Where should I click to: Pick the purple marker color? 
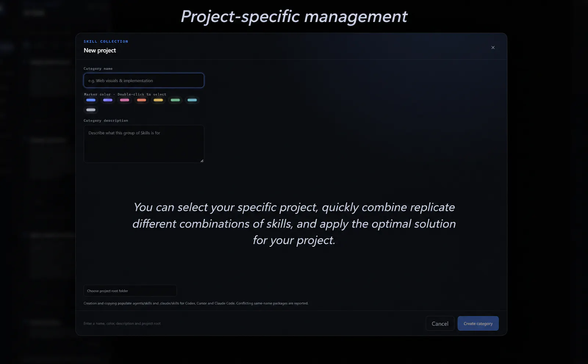coord(108,100)
